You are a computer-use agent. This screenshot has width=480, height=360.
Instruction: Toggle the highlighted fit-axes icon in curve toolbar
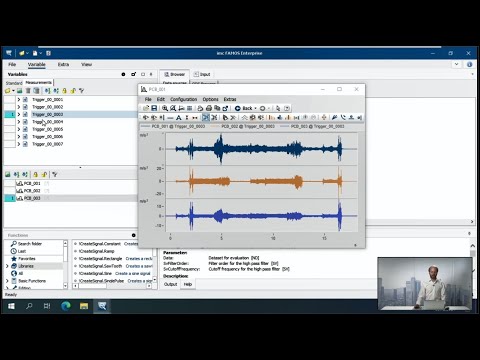pos(206,118)
